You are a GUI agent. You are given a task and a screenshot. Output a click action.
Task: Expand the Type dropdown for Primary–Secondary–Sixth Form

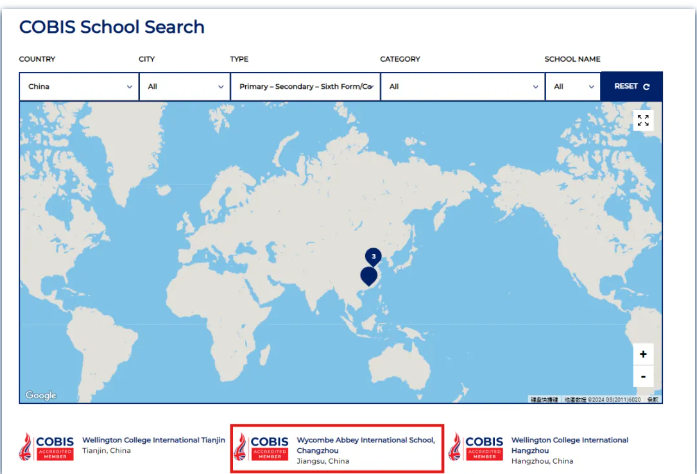(305, 86)
